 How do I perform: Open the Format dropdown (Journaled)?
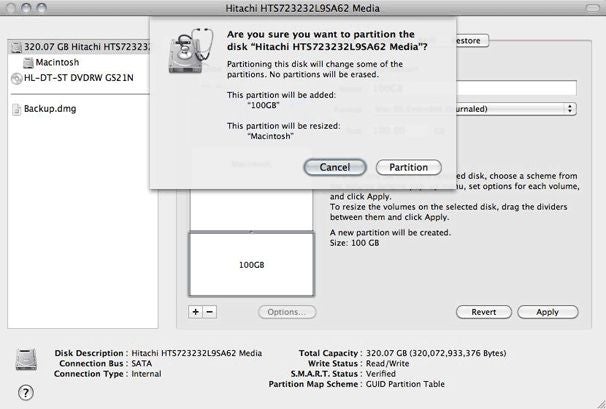pyautogui.click(x=514, y=109)
